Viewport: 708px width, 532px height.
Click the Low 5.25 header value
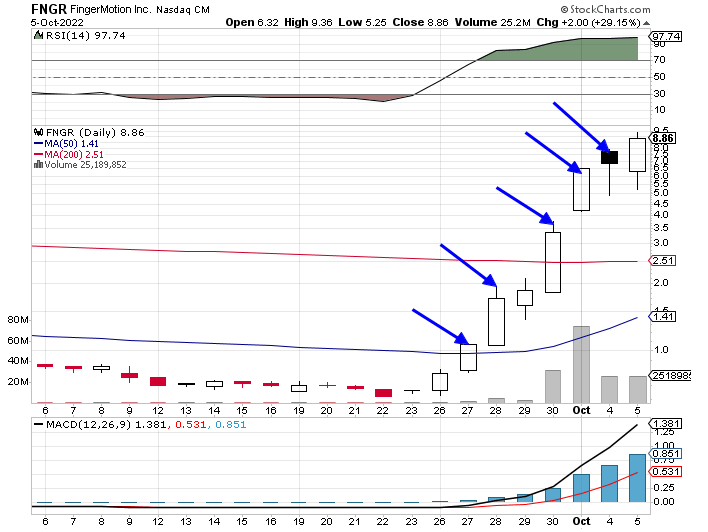click(x=363, y=23)
